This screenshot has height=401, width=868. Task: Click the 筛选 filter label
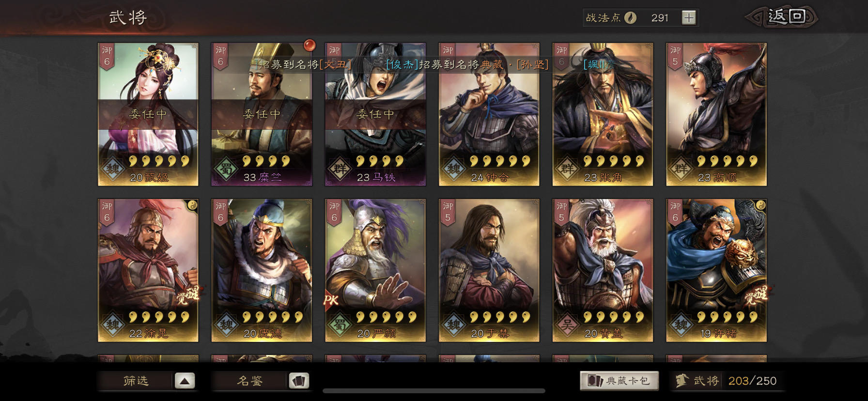[x=136, y=381]
